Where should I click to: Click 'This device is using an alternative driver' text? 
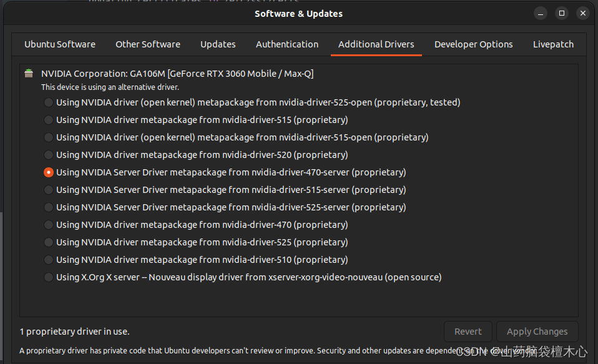(110, 87)
